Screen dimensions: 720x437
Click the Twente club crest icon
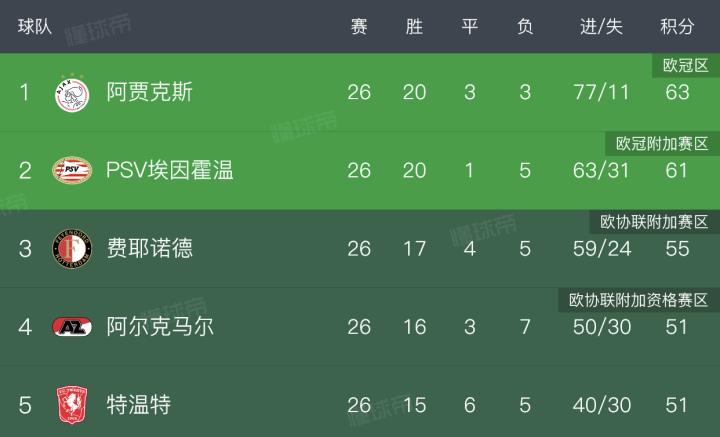(72, 405)
